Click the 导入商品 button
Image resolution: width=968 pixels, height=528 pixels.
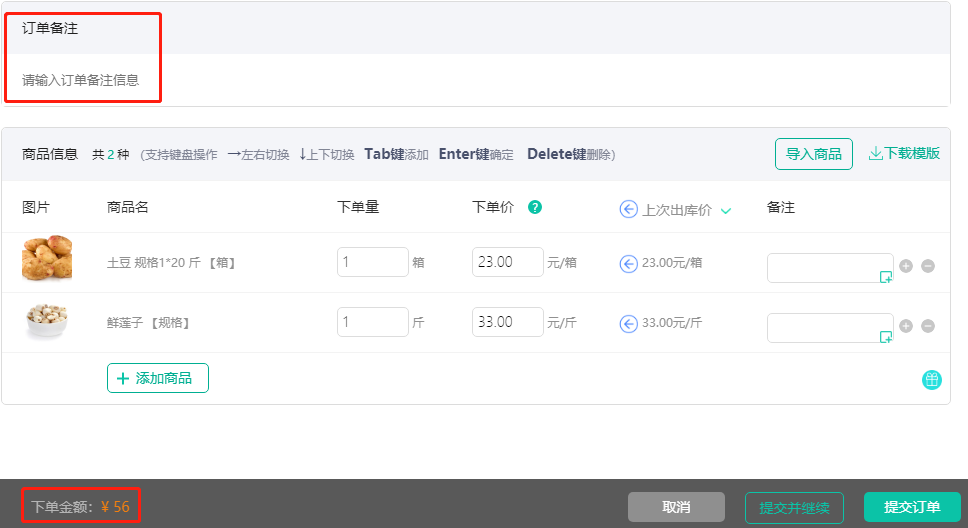click(813, 154)
